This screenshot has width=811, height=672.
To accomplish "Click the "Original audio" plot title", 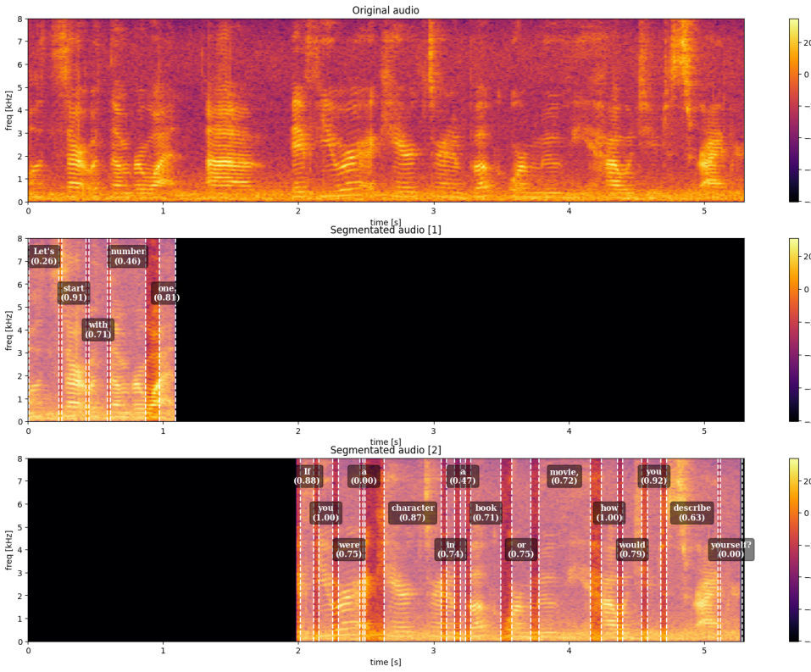I will click(386, 10).
